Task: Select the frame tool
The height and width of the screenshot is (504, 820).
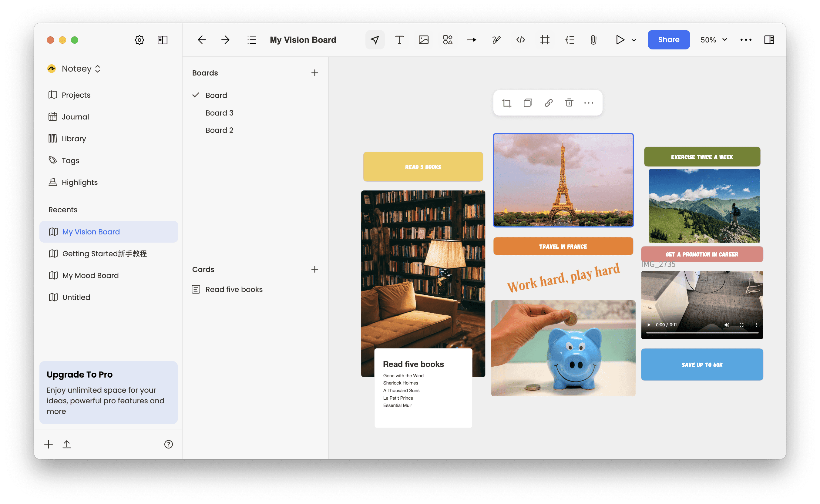Action: tap(545, 40)
